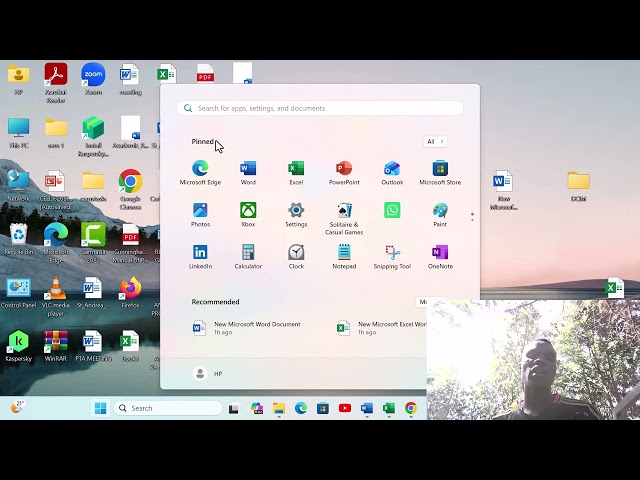Open Excel in the pinned section
This screenshot has height=480, width=640.
296,173
